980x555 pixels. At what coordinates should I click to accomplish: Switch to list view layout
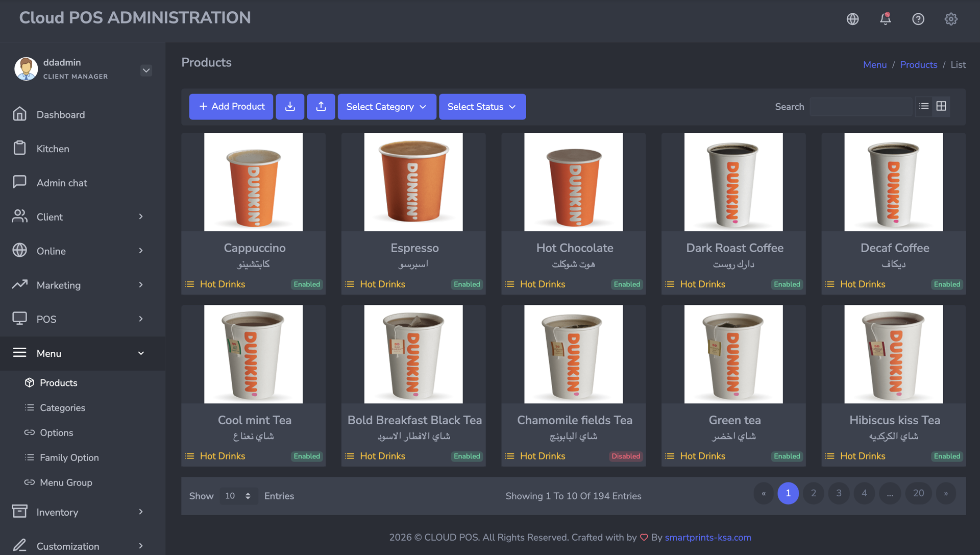(924, 106)
